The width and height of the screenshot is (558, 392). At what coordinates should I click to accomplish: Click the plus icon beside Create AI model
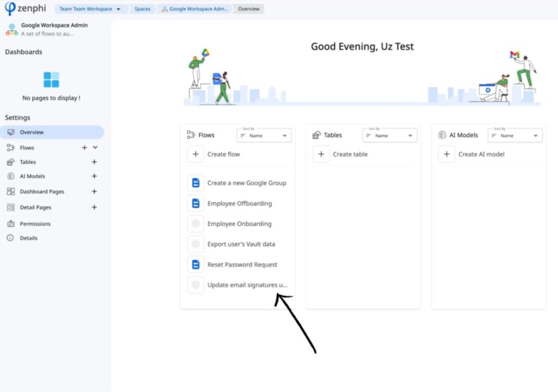click(x=447, y=154)
